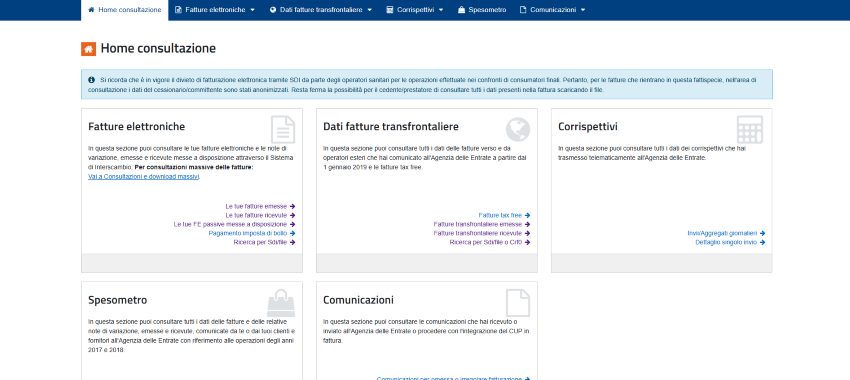Click the calculator icon in the Corrispettivi card
Viewport: 850px width, 380px height.
750,130
